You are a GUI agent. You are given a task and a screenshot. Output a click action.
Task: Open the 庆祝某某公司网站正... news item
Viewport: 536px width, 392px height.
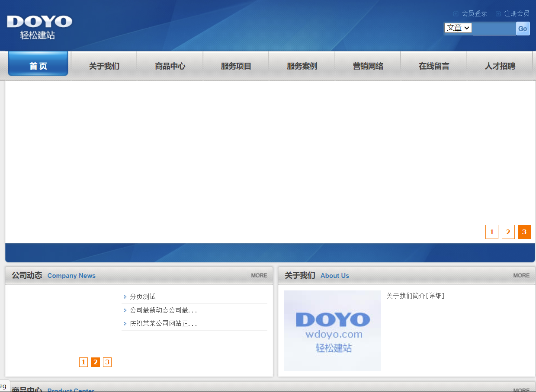coord(164,324)
